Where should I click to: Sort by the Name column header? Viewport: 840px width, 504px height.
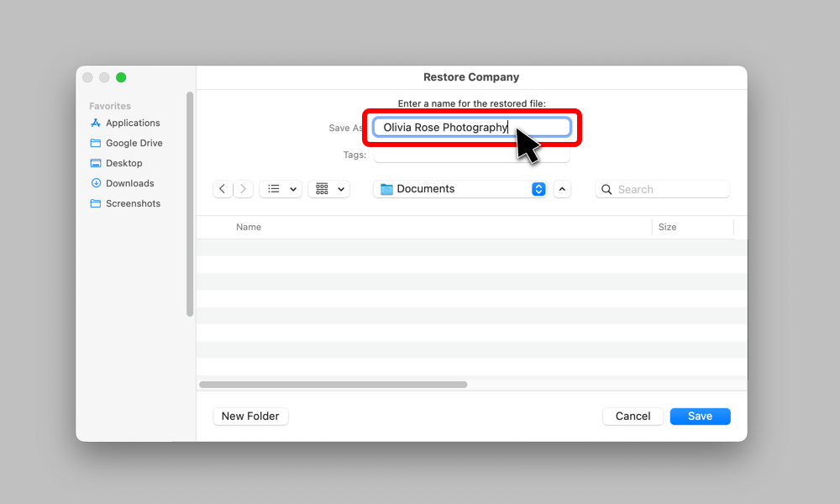pos(249,227)
